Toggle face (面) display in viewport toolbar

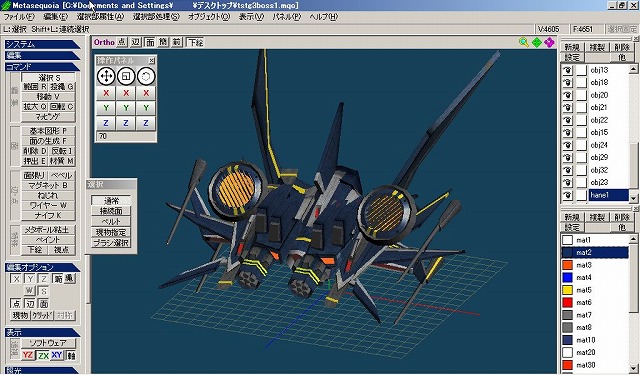coord(150,42)
